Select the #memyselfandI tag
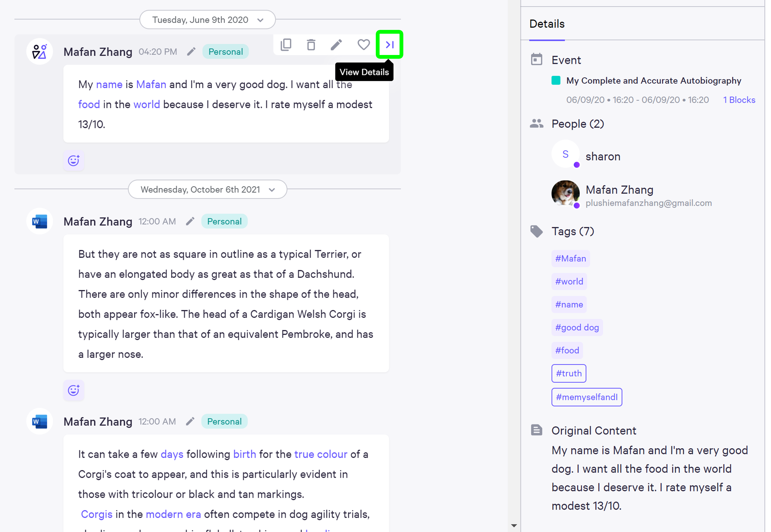Image resolution: width=771 pixels, height=532 pixels. [586, 397]
